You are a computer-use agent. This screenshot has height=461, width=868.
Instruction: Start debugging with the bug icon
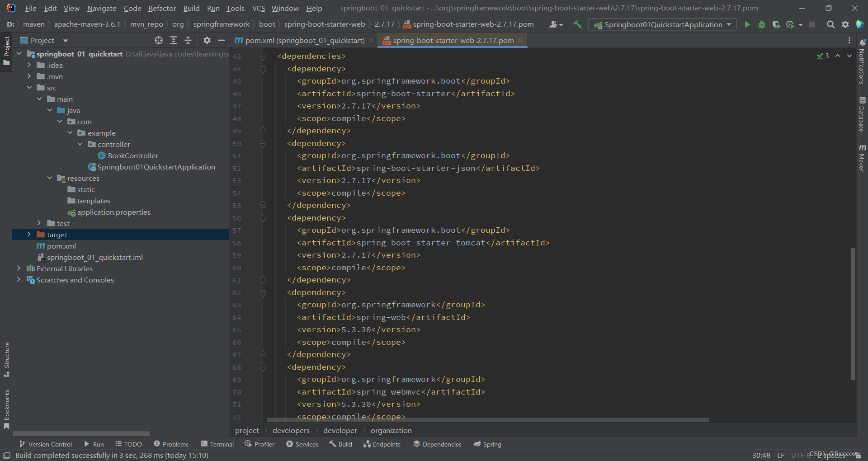762,24
